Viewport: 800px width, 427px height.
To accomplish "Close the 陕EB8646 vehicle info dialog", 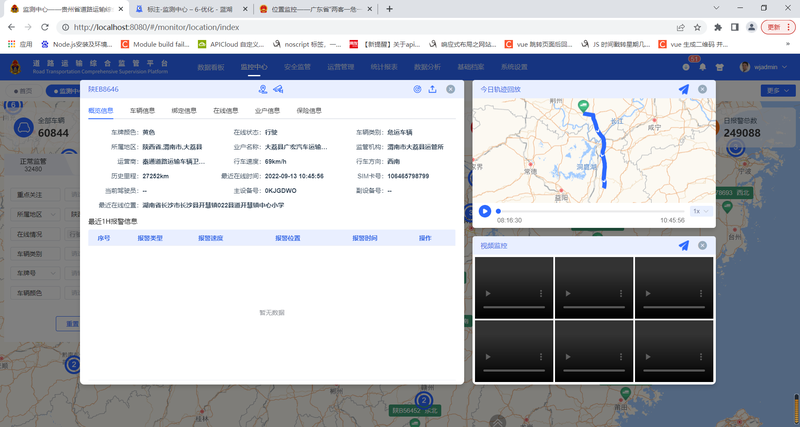I will click(451, 89).
